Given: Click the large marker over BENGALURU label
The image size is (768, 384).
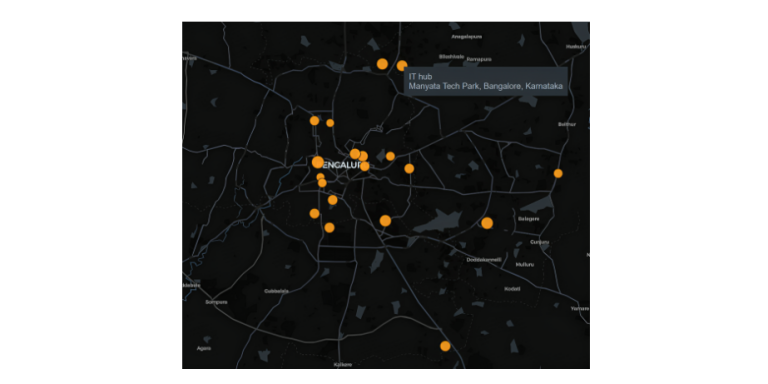Looking at the screenshot, I should (x=318, y=162).
